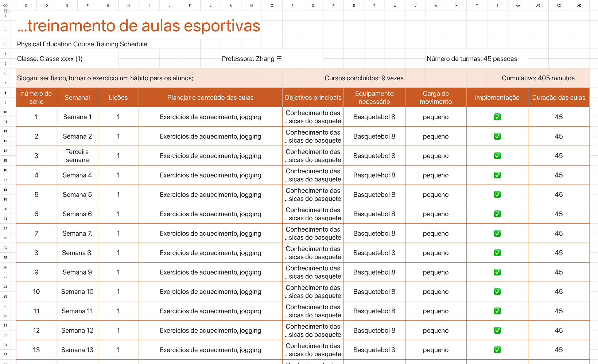
Task: Select column C header
Action: click(26, 5)
